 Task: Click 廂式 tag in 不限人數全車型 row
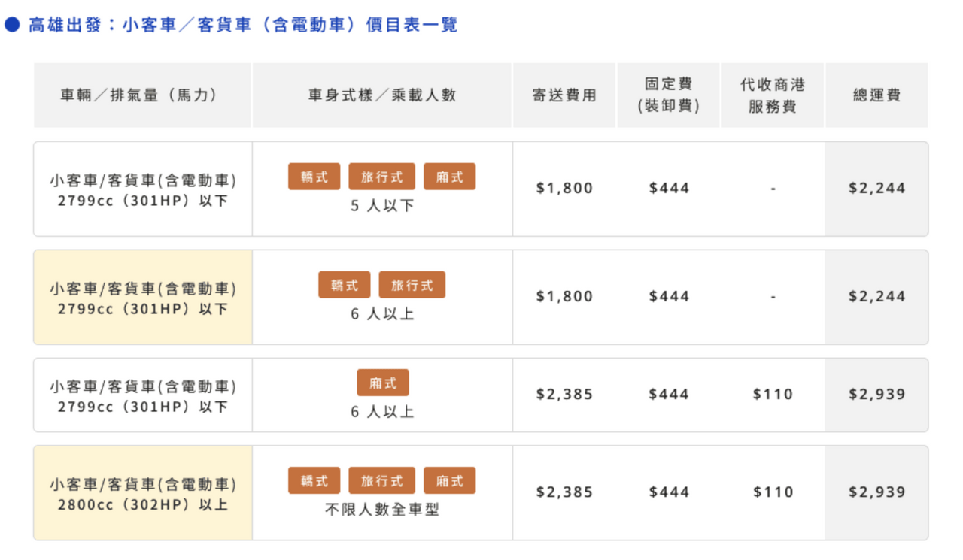pos(450,480)
